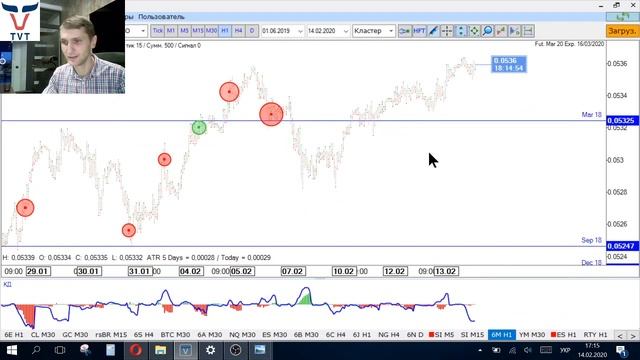Switch to the 6S H4 tab
Viewport: 640px width, 360px height.
pos(144,335)
